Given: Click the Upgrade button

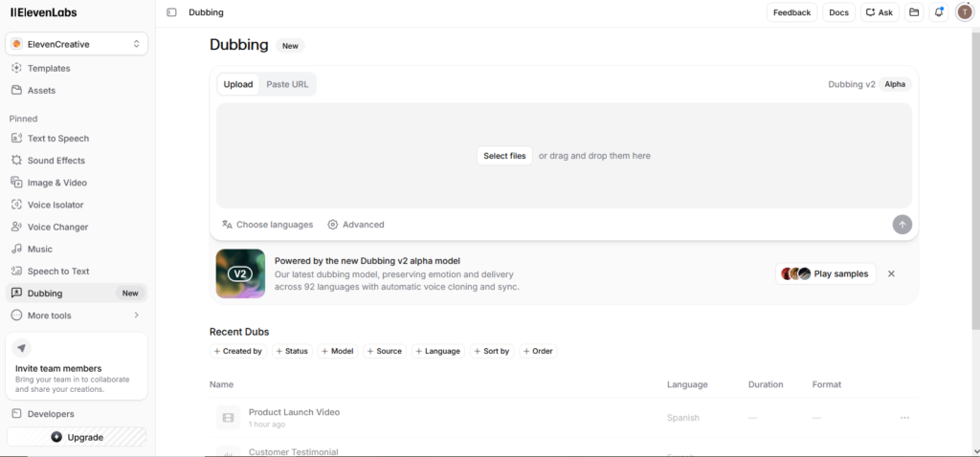Looking at the screenshot, I should click(x=77, y=437).
